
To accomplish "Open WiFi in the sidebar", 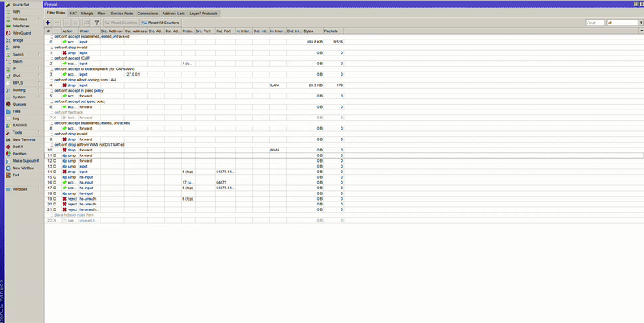I will pyautogui.click(x=16, y=12).
